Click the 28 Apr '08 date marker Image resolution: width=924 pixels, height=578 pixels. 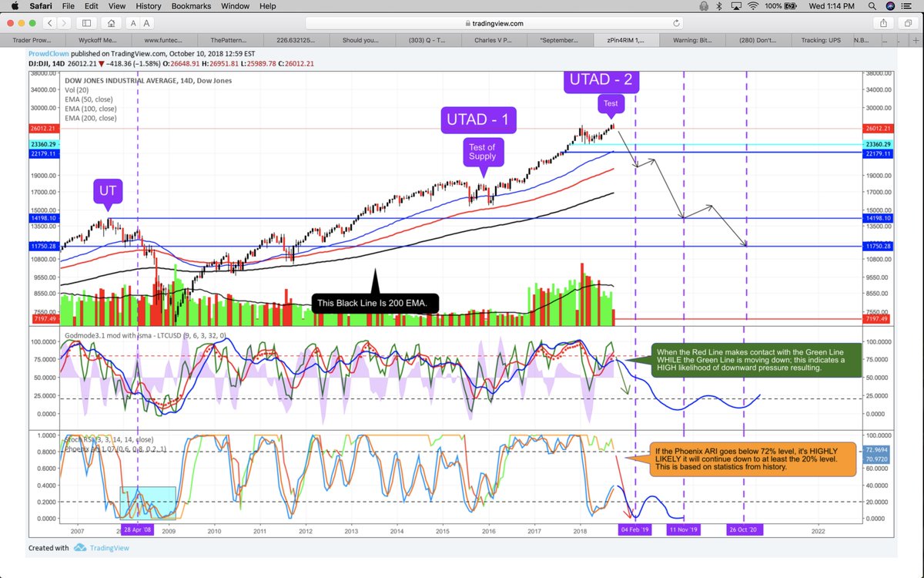coord(138,529)
